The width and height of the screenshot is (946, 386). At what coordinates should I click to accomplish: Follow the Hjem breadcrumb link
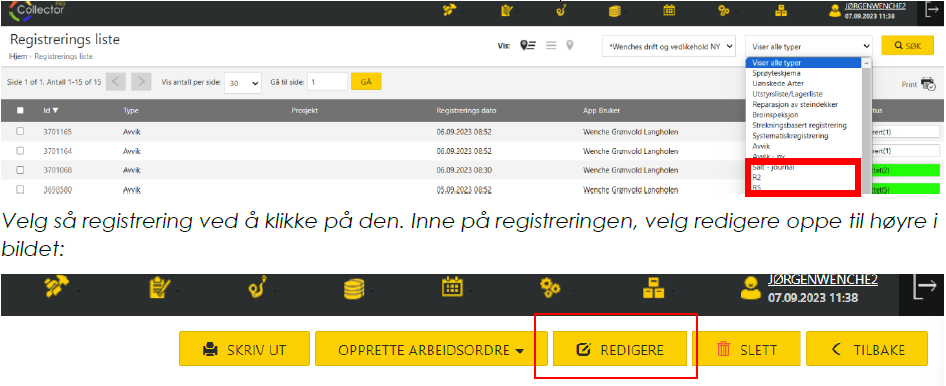pos(18,56)
